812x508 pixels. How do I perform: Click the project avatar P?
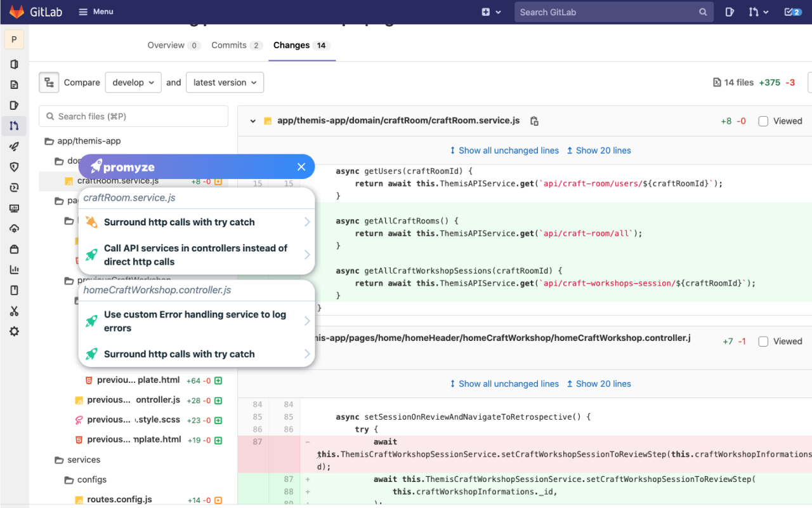click(x=14, y=39)
